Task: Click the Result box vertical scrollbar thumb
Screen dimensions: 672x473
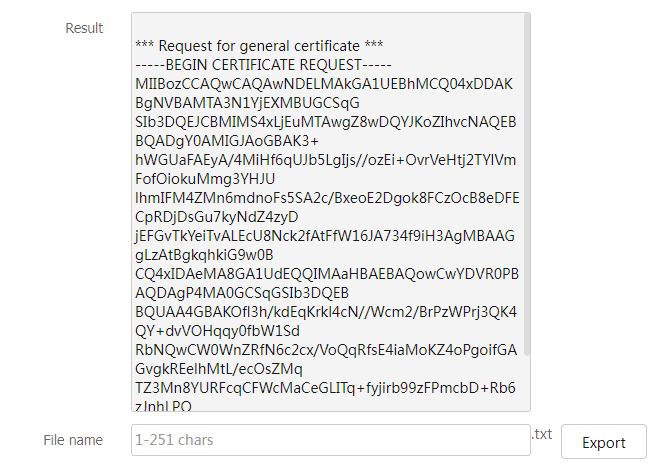Action: tap(527, 185)
